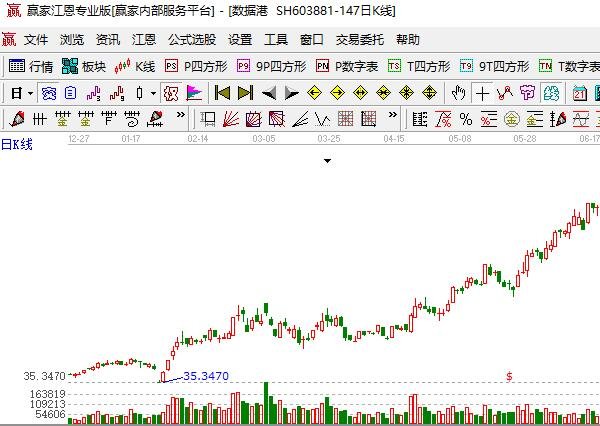The height and width of the screenshot is (426, 600).
Task: Click the red grid square icon
Action: pos(346,119)
